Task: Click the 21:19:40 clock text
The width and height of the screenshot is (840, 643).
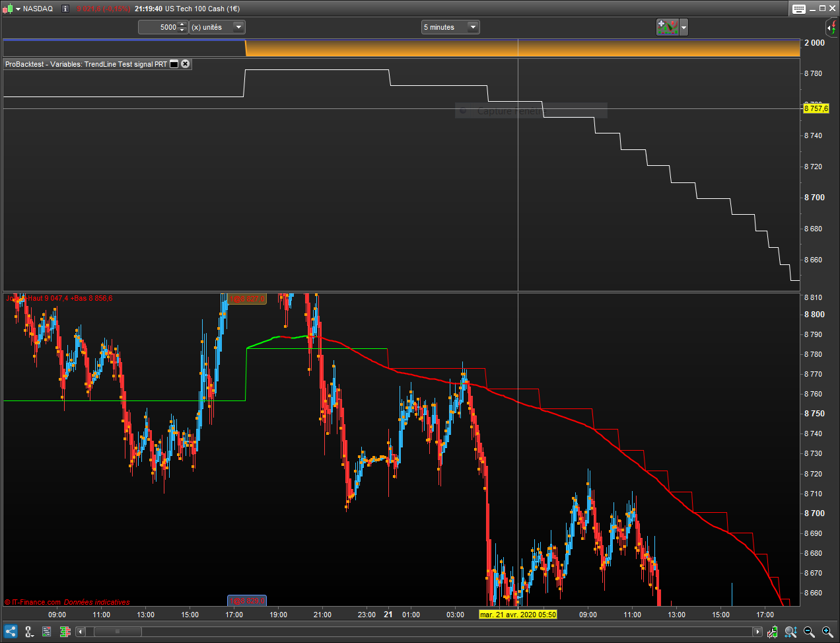Action: [x=149, y=9]
